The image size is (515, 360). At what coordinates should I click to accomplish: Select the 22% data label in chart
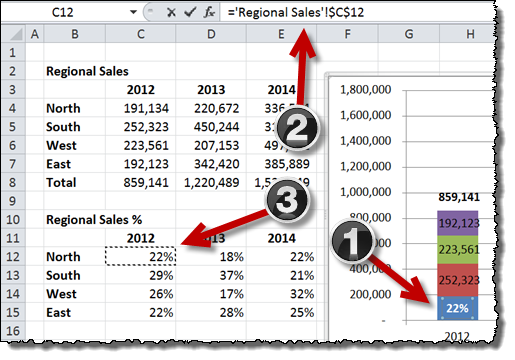pos(457,308)
